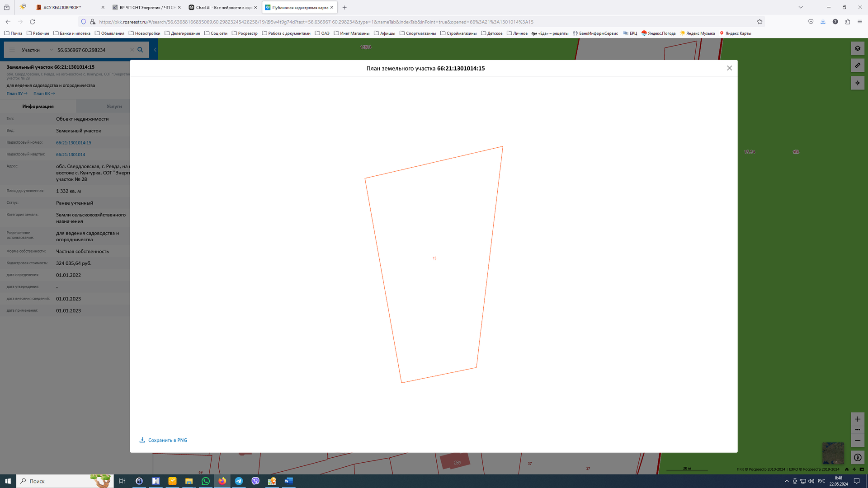The height and width of the screenshot is (488, 868).
Task: Switch to the Услуги tab
Action: pos(114,107)
